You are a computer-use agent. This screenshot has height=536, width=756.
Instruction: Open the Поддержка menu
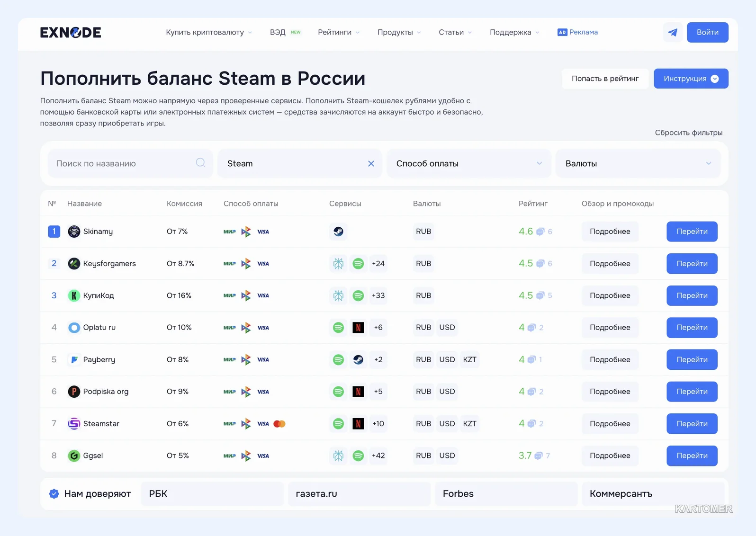(x=514, y=32)
